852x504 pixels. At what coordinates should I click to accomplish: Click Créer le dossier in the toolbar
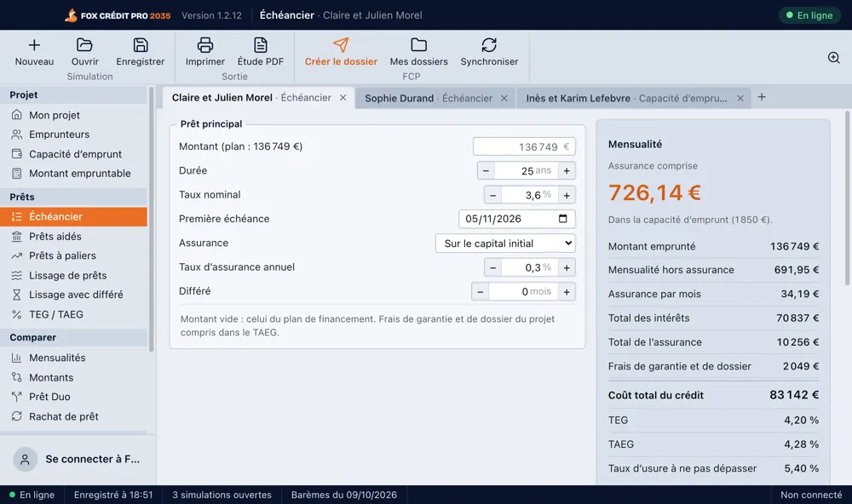pos(341,52)
